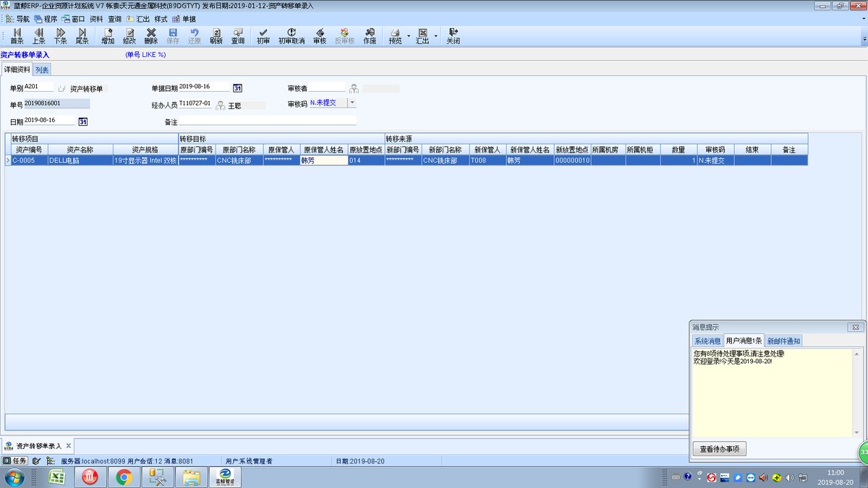Image resolution: width=868 pixels, height=488 pixels.
Task: Open the 单据 menu
Action: click(x=184, y=19)
